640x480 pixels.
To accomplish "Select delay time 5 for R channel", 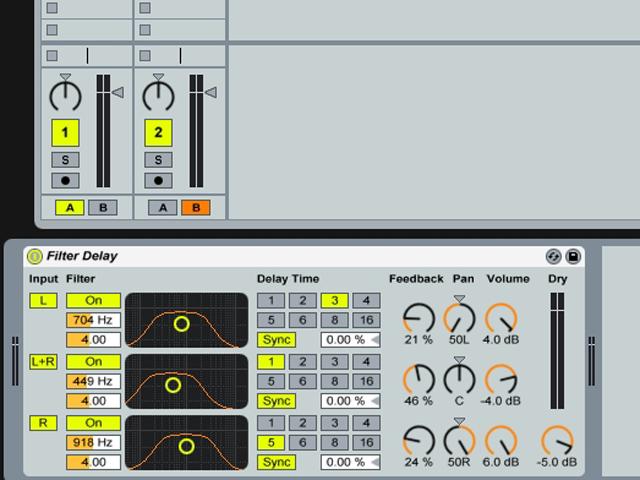I will pyautogui.click(x=271, y=442).
